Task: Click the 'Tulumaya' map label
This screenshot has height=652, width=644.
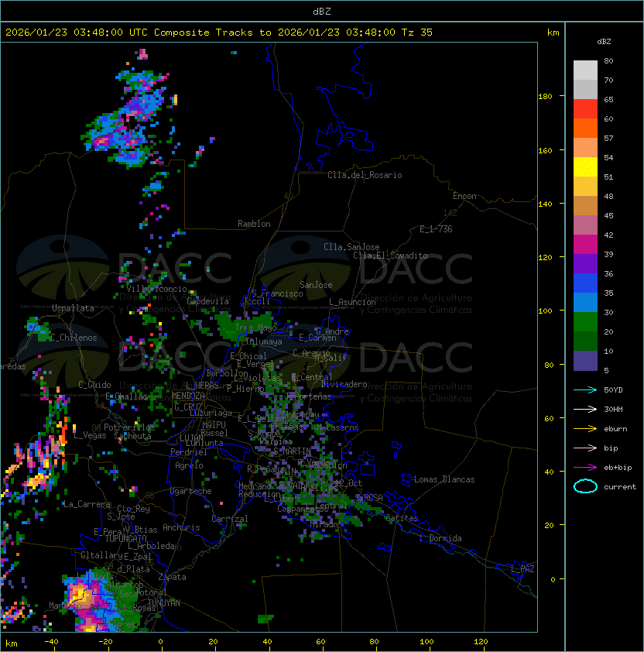Action: click(264, 341)
